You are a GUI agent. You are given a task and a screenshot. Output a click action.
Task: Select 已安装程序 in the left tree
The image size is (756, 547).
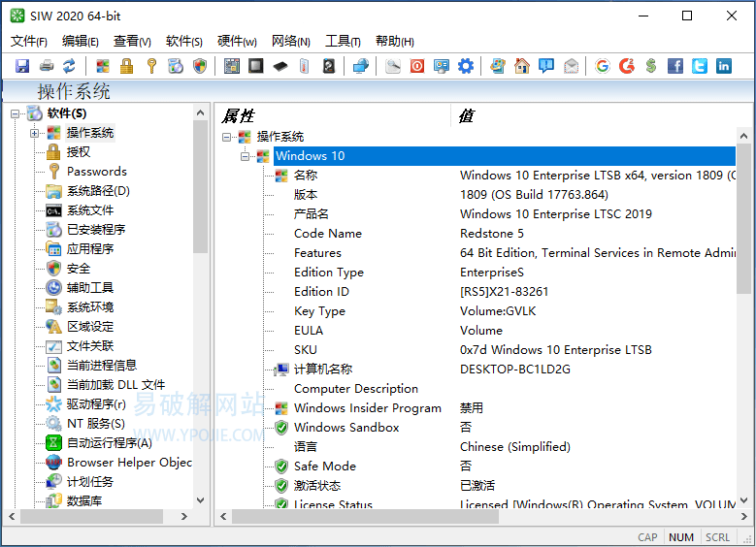click(95, 230)
